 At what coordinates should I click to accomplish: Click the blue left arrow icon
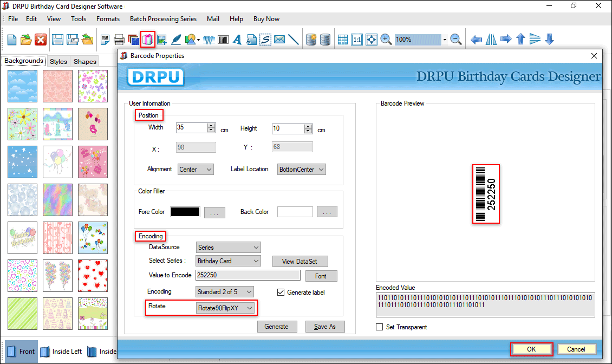[x=476, y=40]
